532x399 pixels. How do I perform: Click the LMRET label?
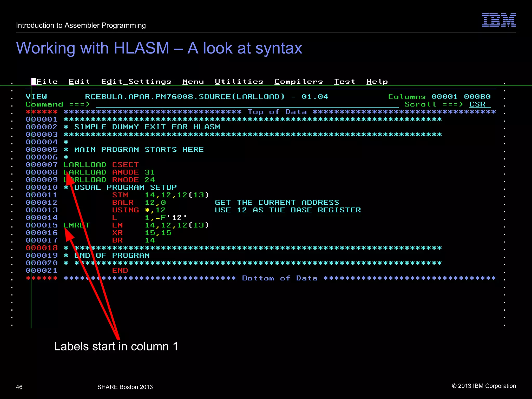pos(77,225)
